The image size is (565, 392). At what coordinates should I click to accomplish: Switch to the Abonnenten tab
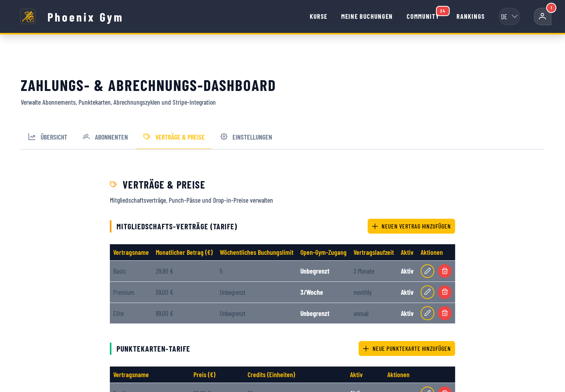(105, 137)
